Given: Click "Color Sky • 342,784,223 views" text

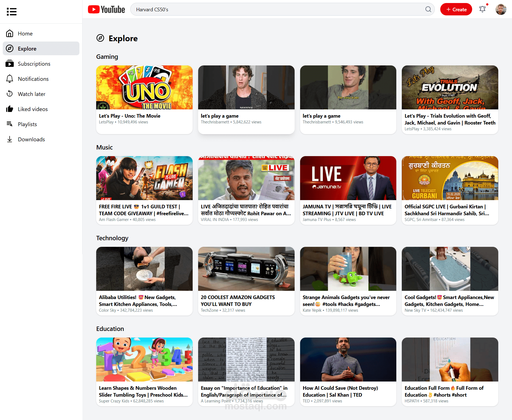Looking at the screenshot, I should coord(126,310).
